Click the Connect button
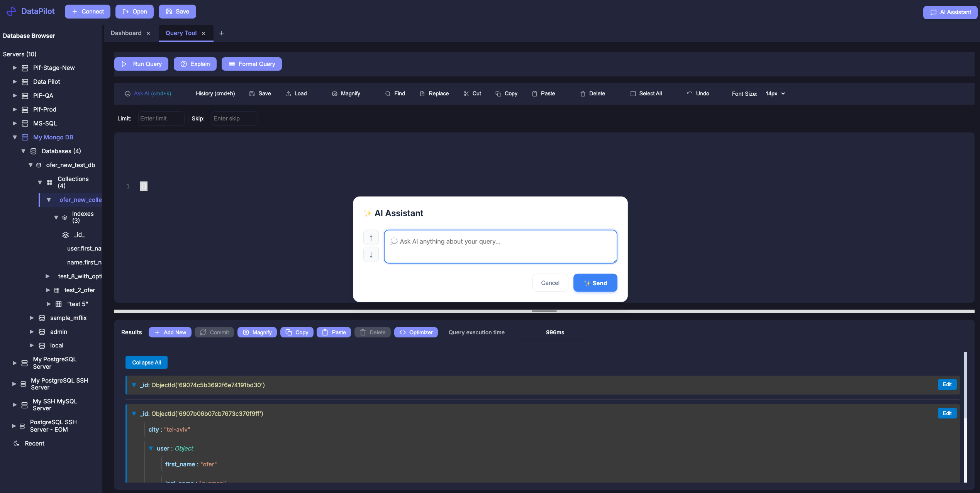Screen dimensions: 980x493 point(88,12)
